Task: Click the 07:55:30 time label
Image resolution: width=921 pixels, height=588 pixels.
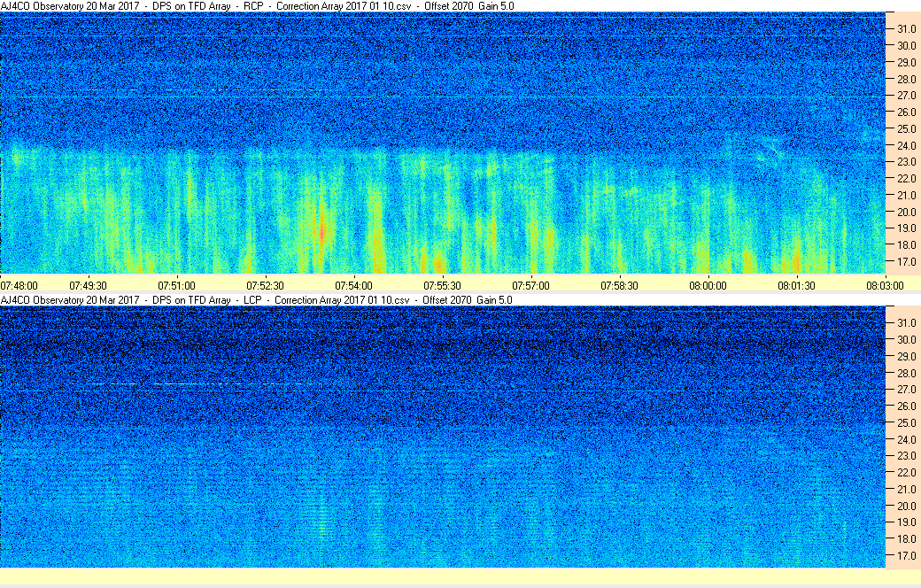Action: 442,285
